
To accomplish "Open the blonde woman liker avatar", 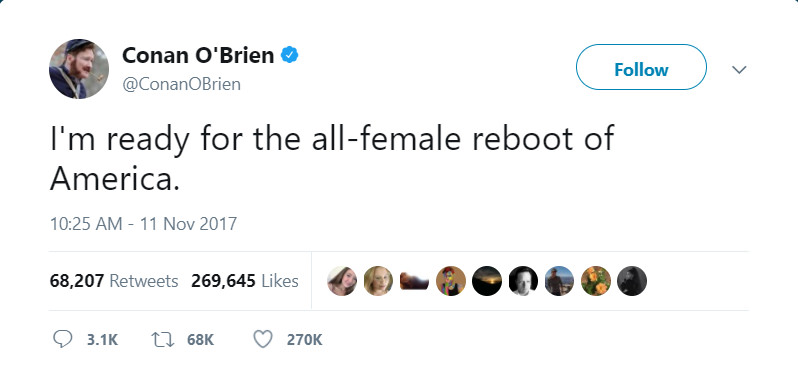I will click(x=378, y=281).
